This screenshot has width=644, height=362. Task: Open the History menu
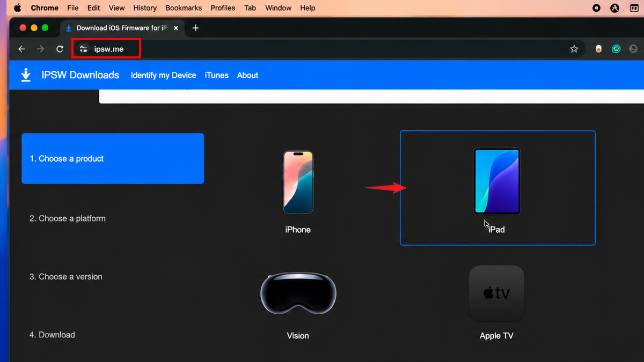145,8
